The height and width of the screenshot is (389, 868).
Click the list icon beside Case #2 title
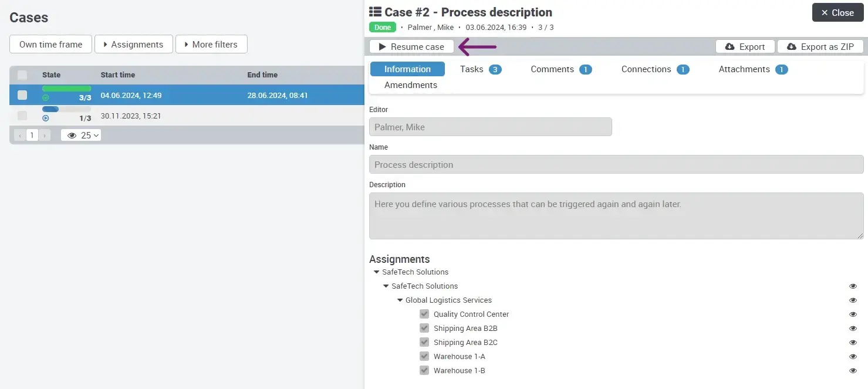click(x=375, y=12)
